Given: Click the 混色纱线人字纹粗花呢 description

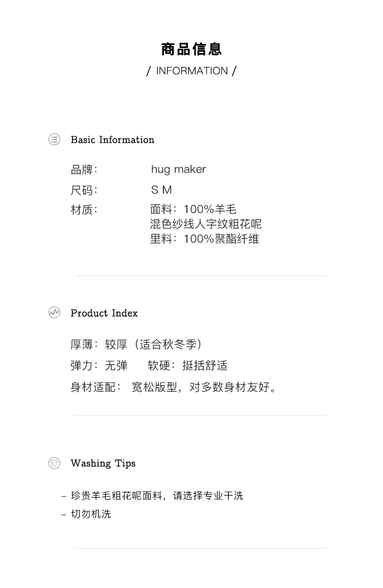Looking at the screenshot, I should [206, 224].
